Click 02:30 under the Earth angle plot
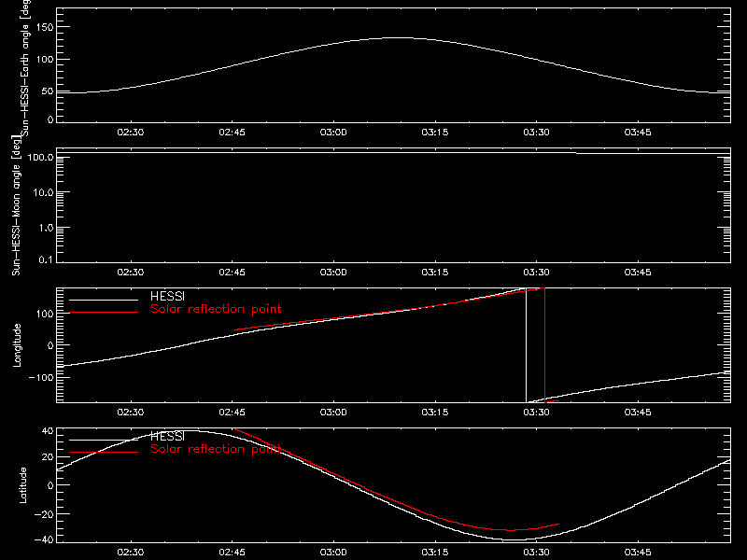This screenshot has height=560, width=747. pos(131,132)
